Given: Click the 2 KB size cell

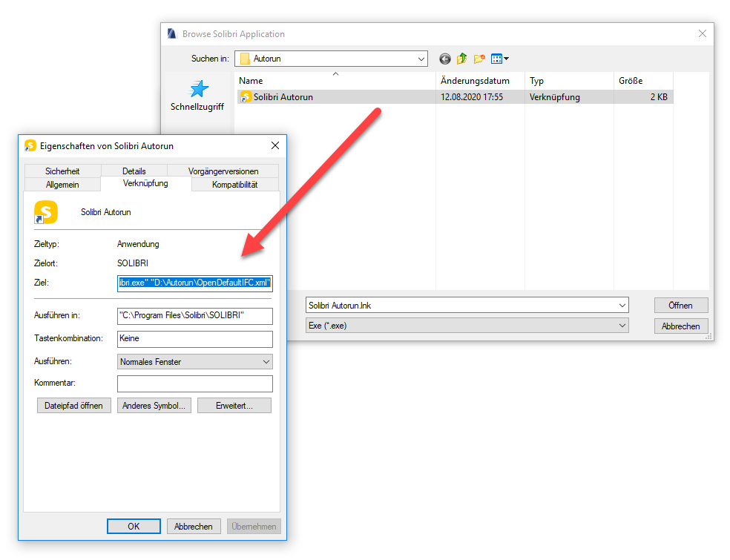Looking at the screenshot, I should point(659,97).
